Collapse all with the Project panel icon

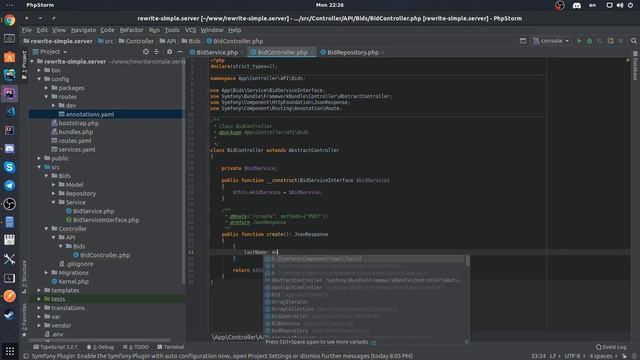tap(156, 52)
